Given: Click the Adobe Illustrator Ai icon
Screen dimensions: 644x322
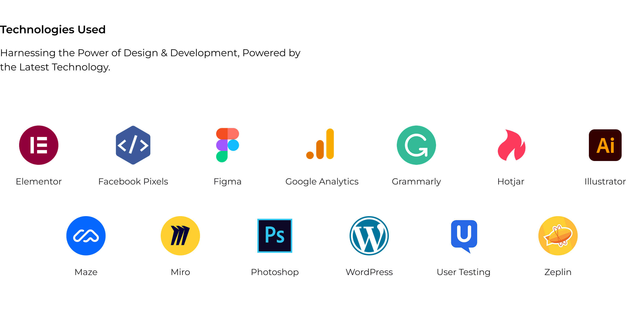Looking at the screenshot, I should pos(605,145).
